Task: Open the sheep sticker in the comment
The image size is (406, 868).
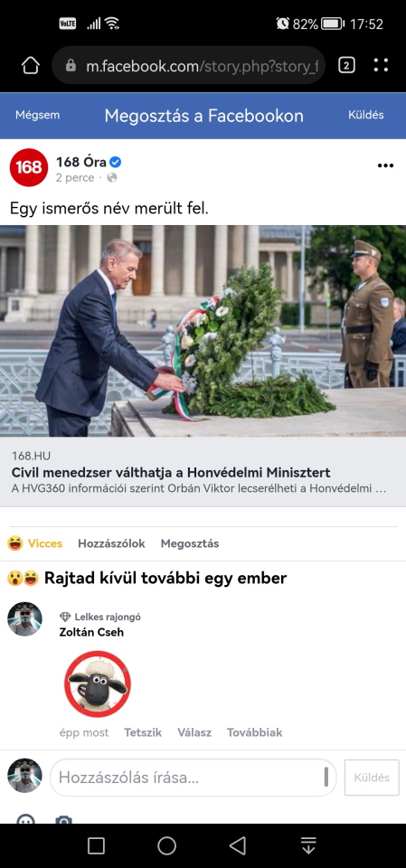Action: [x=98, y=684]
